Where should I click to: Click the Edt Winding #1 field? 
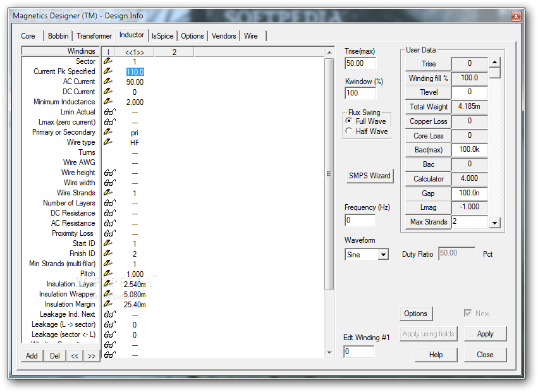[x=358, y=352]
